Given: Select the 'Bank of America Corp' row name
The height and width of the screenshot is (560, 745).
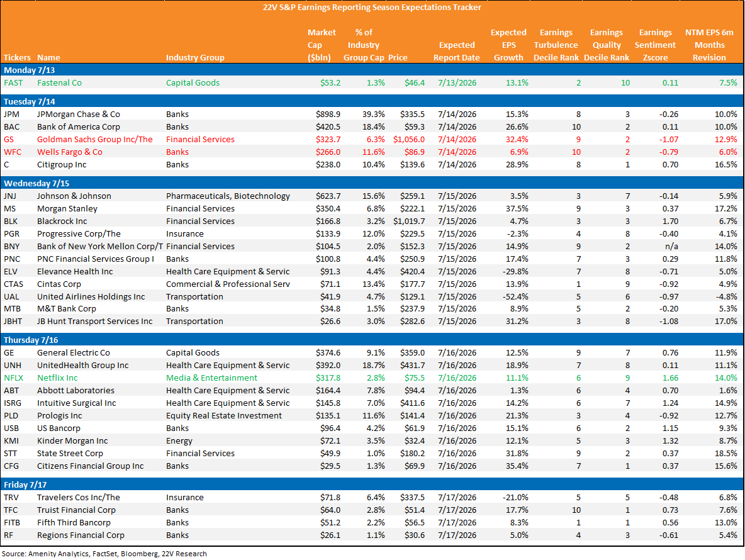Looking at the screenshot, I should click(79, 127).
